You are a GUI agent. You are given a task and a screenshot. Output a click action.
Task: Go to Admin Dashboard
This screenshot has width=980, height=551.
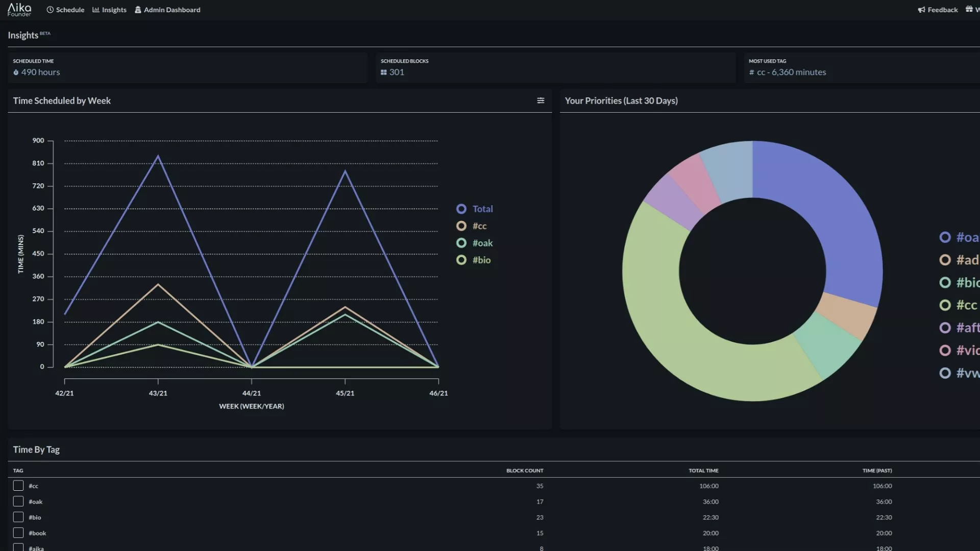171,10
